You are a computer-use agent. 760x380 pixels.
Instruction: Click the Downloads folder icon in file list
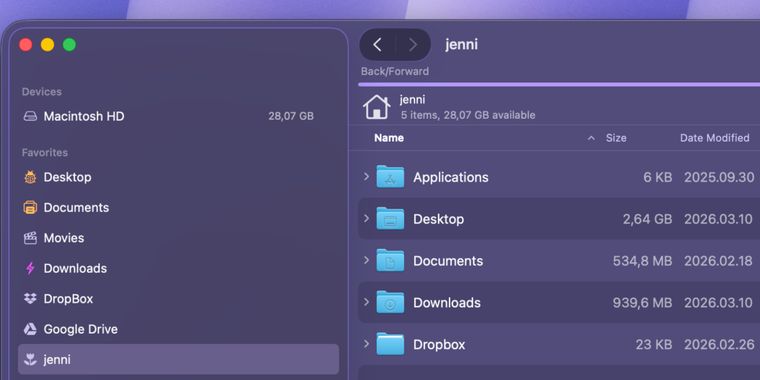tap(390, 302)
